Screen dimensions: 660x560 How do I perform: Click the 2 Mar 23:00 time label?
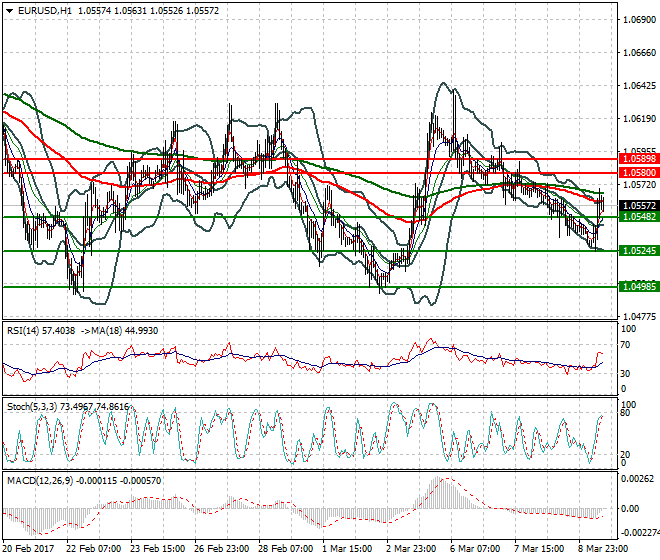coord(411,549)
